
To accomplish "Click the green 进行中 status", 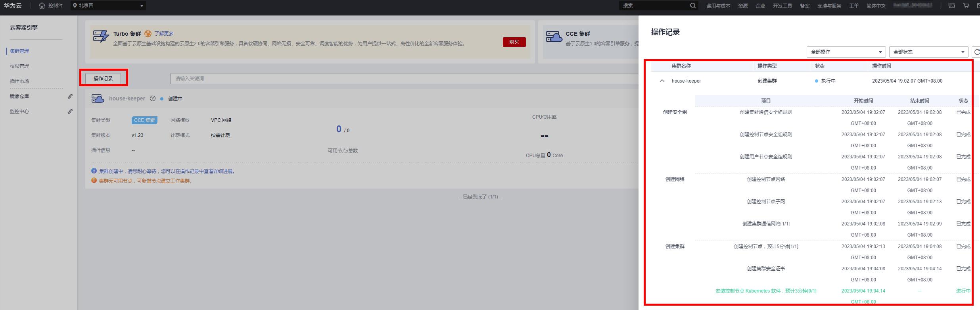I will click(x=963, y=291).
